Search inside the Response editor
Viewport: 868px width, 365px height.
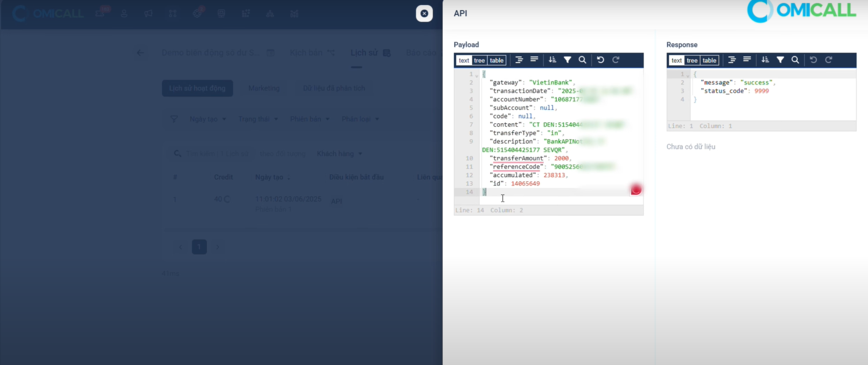[795, 60]
